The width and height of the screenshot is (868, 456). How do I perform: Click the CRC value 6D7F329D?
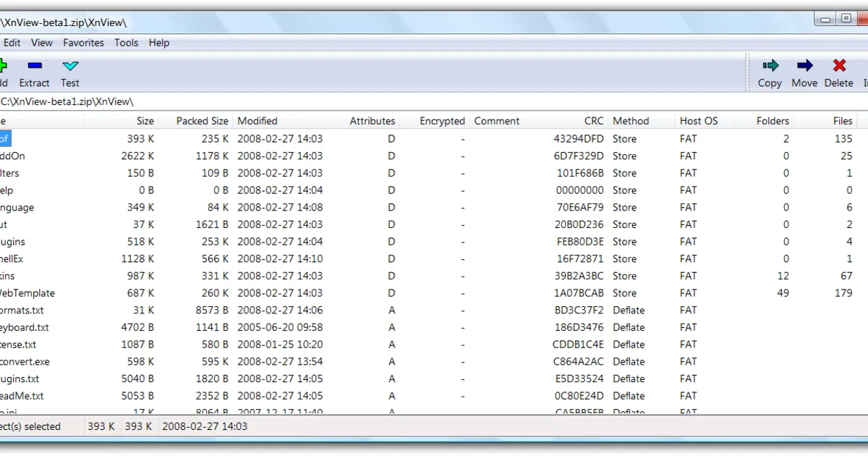tap(579, 156)
